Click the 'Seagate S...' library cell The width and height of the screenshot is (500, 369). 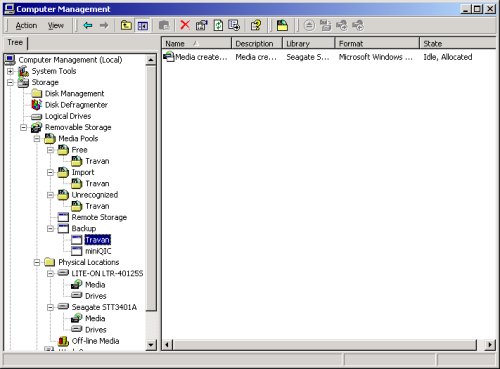308,57
